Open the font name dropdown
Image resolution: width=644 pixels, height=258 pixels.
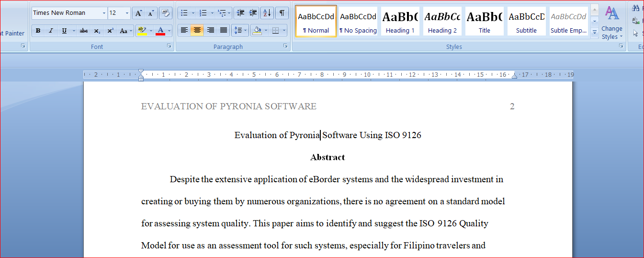(104, 13)
